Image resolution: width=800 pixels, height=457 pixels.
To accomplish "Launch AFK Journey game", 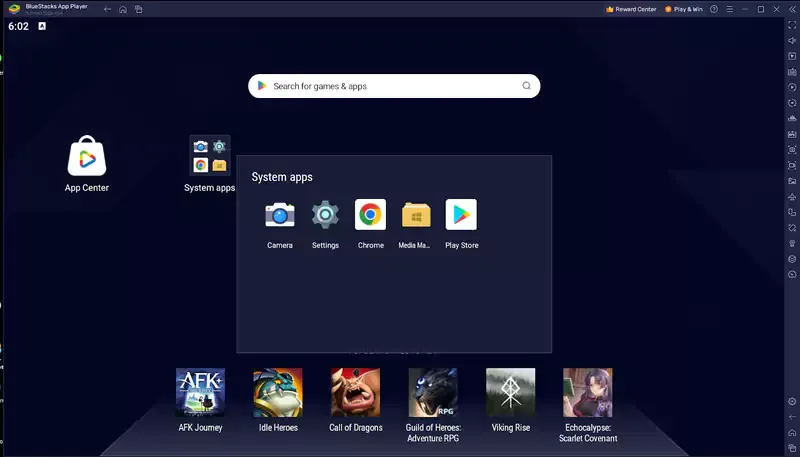I will [x=201, y=392].
